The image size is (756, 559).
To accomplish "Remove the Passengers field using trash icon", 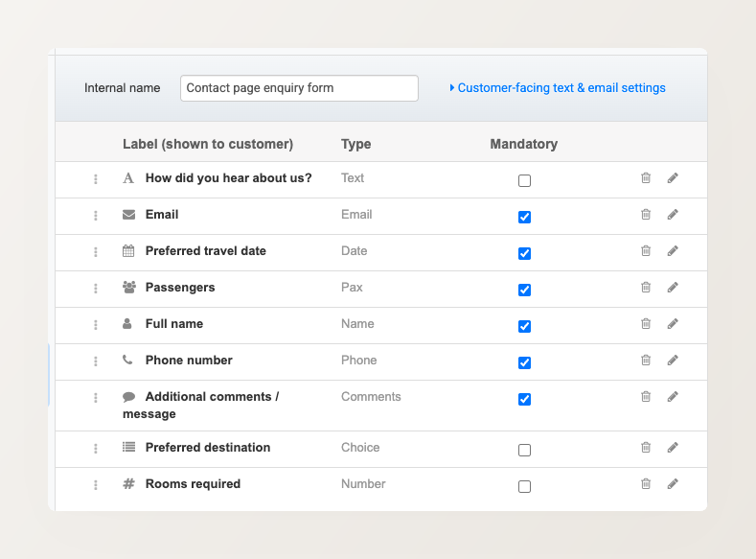I will click(x=646, y=288).
